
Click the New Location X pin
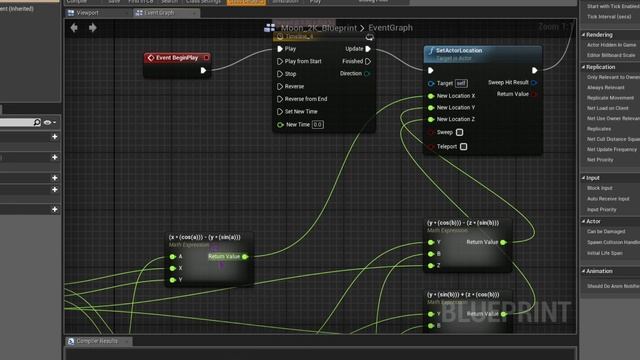tap(431, 96)
